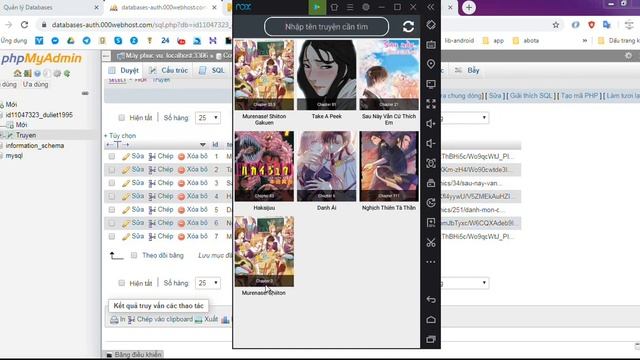Click Nox Android back arrow

tap(431, 300)
